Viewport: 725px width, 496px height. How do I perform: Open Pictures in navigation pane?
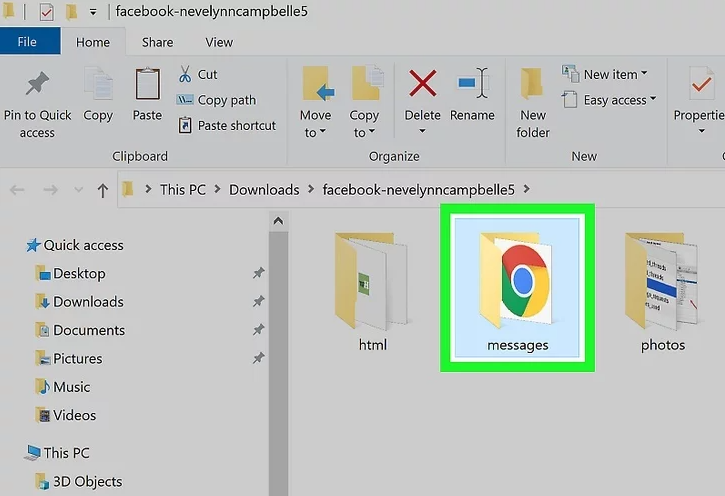pos(69,358)
